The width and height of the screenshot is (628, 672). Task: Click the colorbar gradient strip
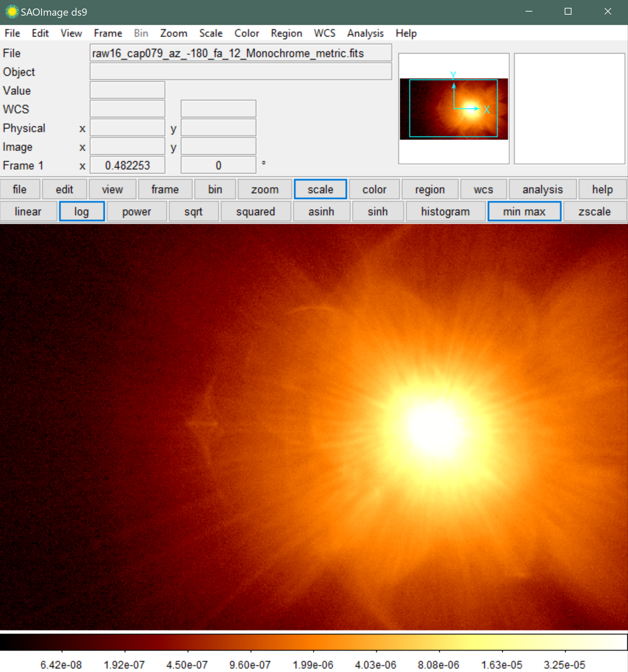click(x=313, y=642)
